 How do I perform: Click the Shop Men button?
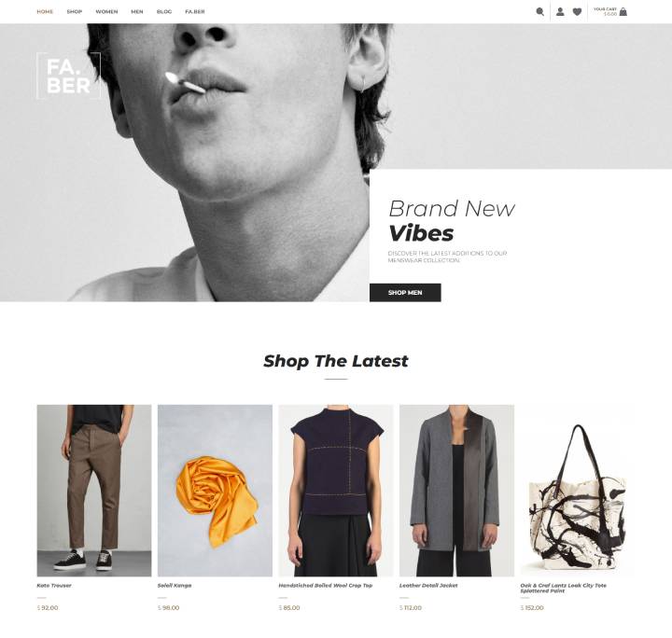405,293
